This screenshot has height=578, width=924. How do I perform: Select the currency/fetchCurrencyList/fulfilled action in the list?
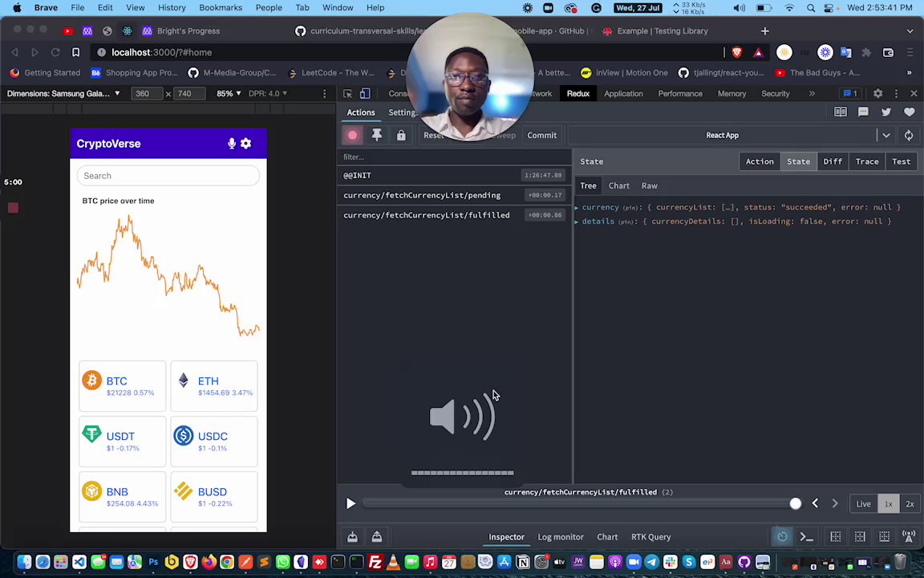[454, 214]
